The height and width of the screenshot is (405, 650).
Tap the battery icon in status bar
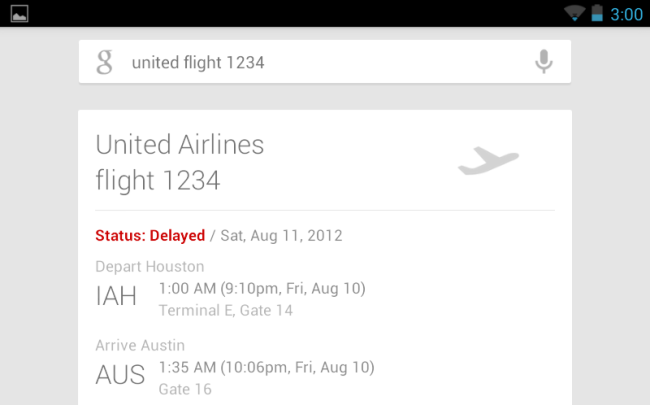pyautogui.click(x=597, y=14)
